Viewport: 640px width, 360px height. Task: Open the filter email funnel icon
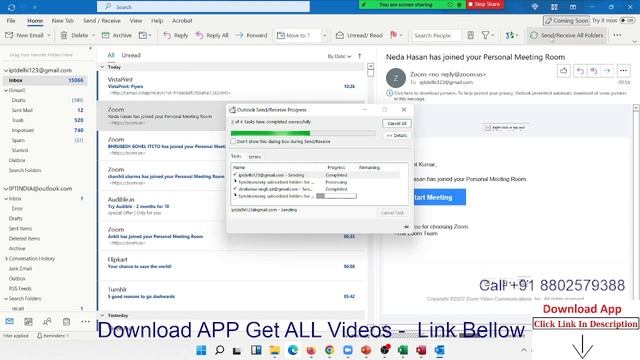(x=485, y=36)
